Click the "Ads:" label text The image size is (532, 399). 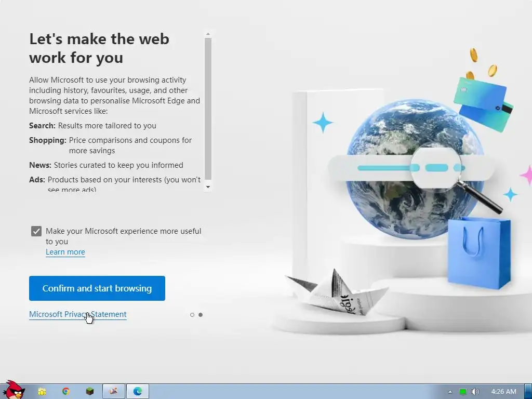pyautogui.click(x=37, y=180)
